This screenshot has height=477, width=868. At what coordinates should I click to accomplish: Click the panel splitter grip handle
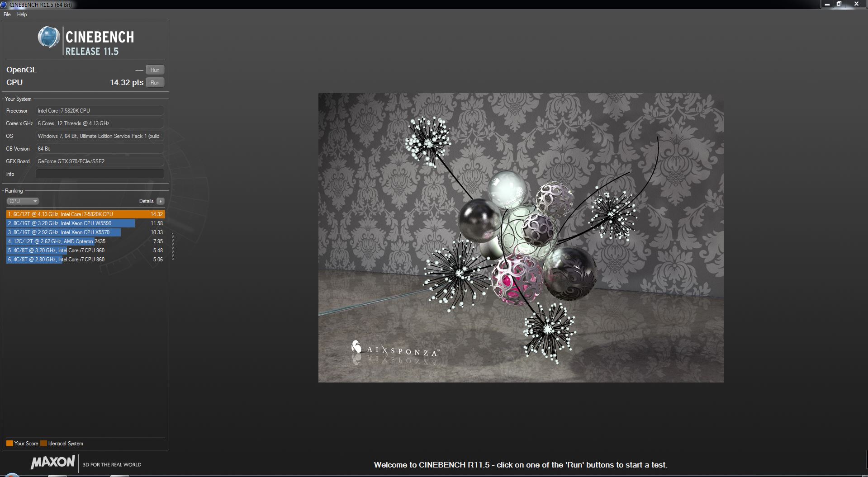(x=173, y=246)
